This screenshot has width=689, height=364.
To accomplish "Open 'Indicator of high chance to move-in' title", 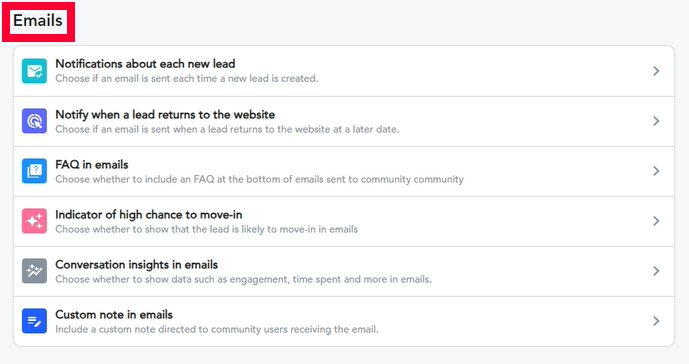I will point(149,215).
